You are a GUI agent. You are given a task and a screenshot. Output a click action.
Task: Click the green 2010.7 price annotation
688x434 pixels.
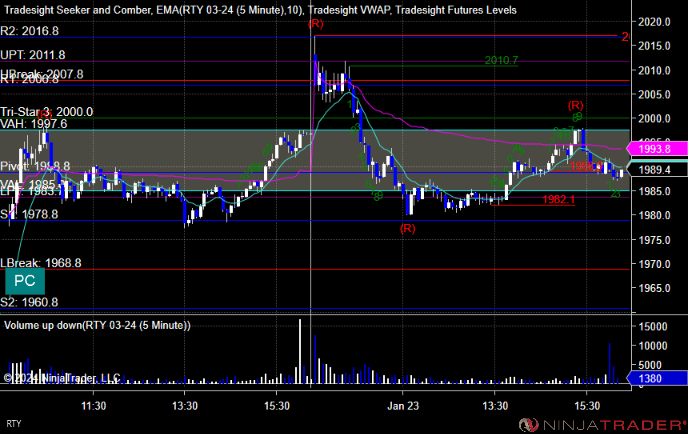point(501,60)
